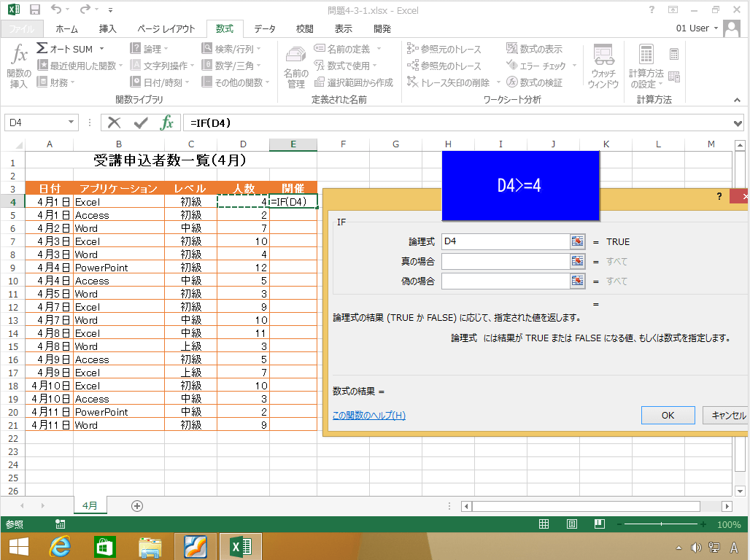The image size is (750, 560).
Task: Enable 改ページプレビュー view from the status bar
Action: (598, 524)
